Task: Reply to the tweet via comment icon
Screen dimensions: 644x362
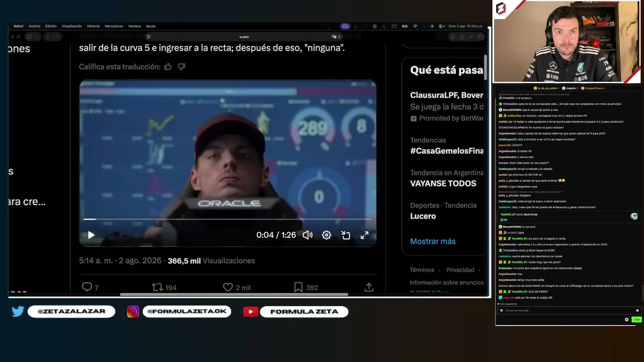Action: point(87,287)
